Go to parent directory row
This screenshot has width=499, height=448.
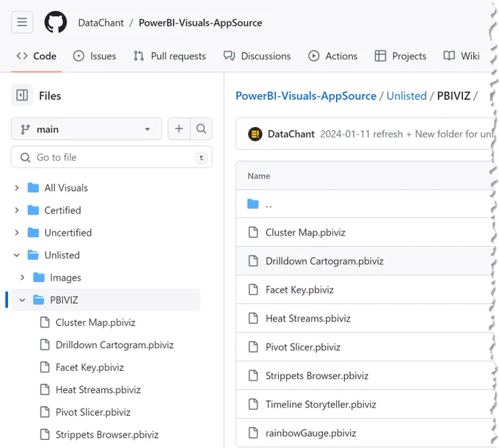coord(365,204)
